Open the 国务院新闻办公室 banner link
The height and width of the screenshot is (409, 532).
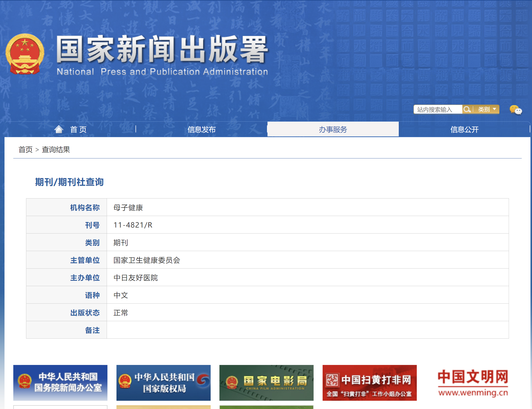tap(60, 383)
